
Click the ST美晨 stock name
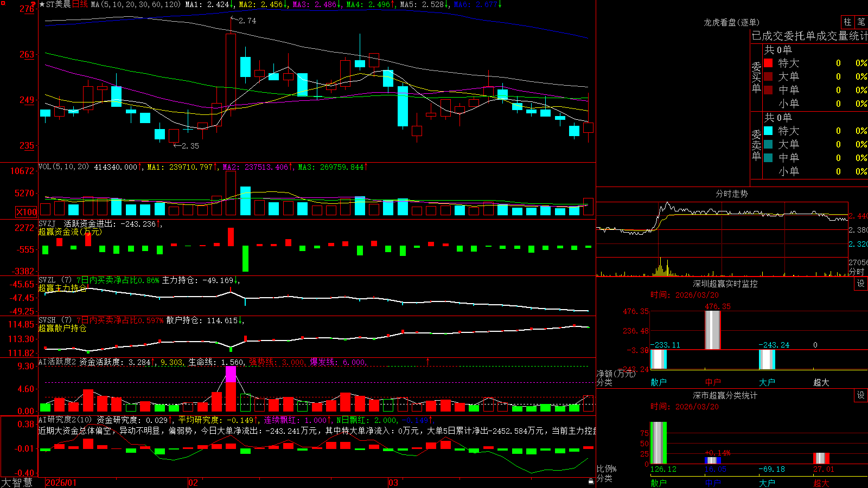tap(59, 4)
